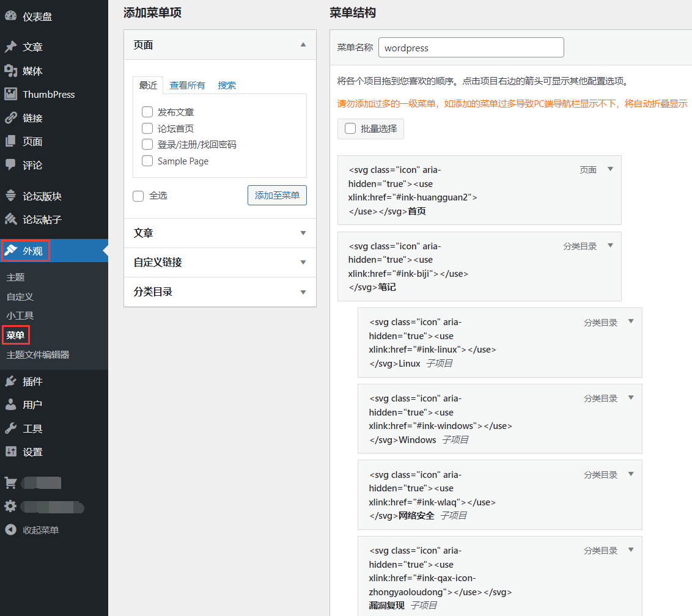The height and width of the screenshot is (616, 692).
Task: Click the speech bubble icon for 评论
Action: [10, 165]
